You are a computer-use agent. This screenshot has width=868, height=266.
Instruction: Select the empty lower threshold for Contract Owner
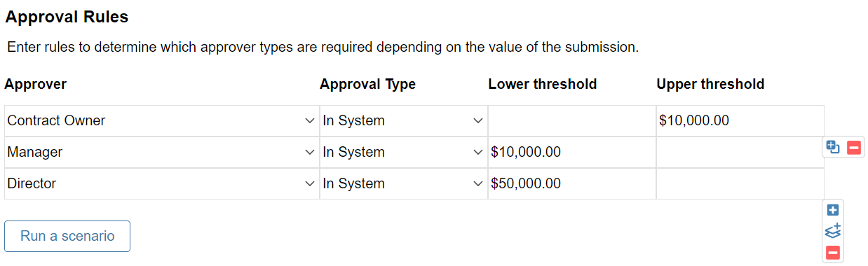(571, 120)
